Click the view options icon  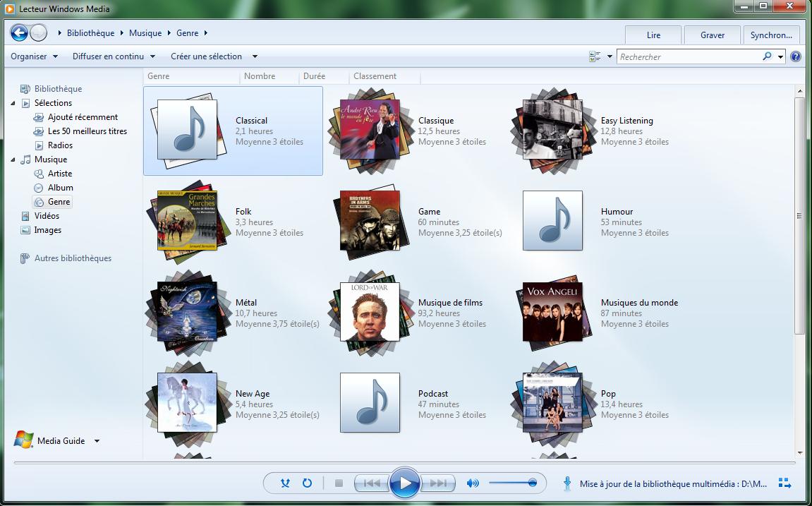coord(595,57)
